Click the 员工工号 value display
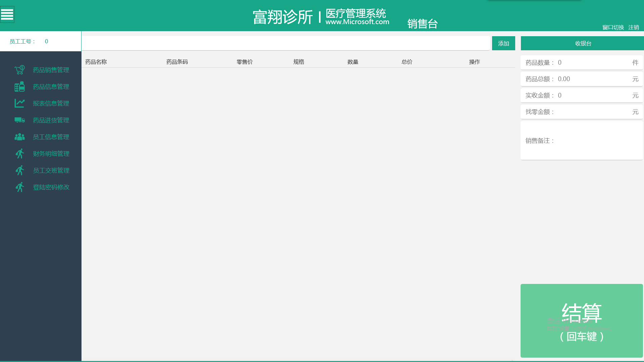The width and height of the screenshot is (644, 362). [46, 41]
